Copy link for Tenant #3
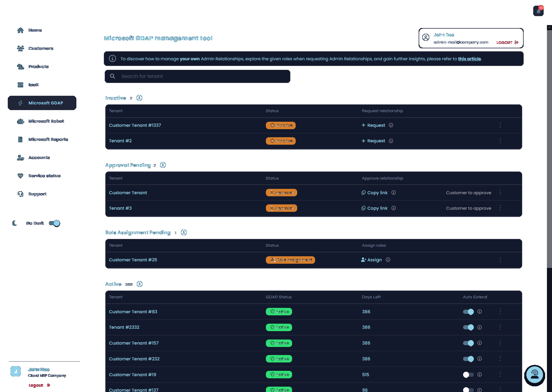 click(x=374, y=208)
